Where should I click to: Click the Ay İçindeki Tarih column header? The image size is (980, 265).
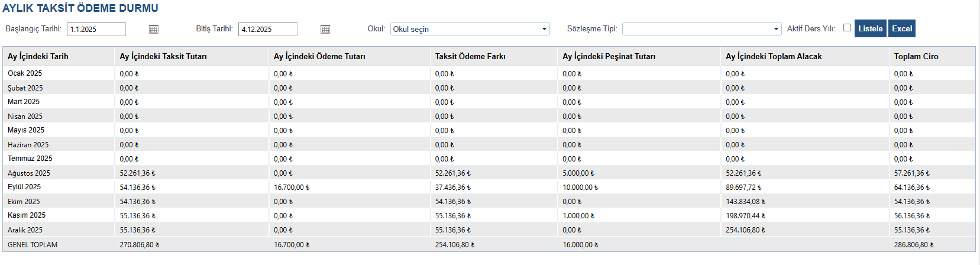click(x=38, y=57)
